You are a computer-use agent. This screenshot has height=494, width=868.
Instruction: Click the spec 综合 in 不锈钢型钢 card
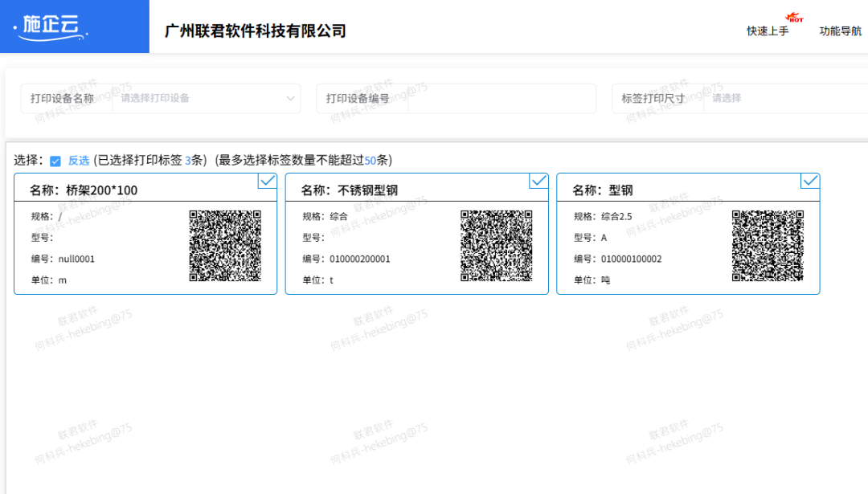[339, 216]
